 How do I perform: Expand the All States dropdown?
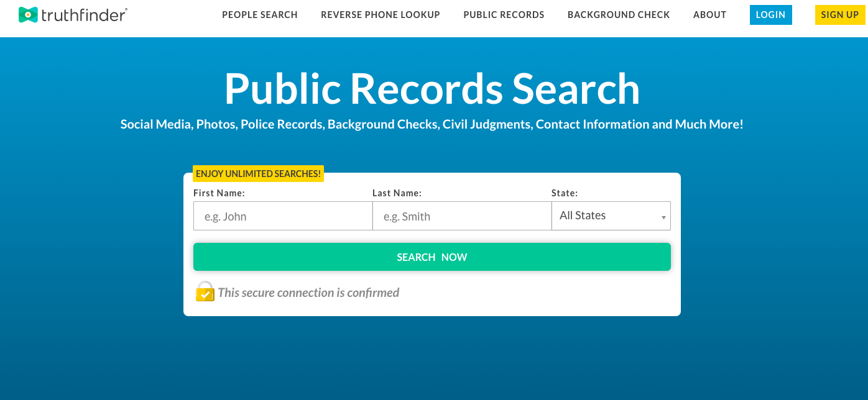point(611,216)
